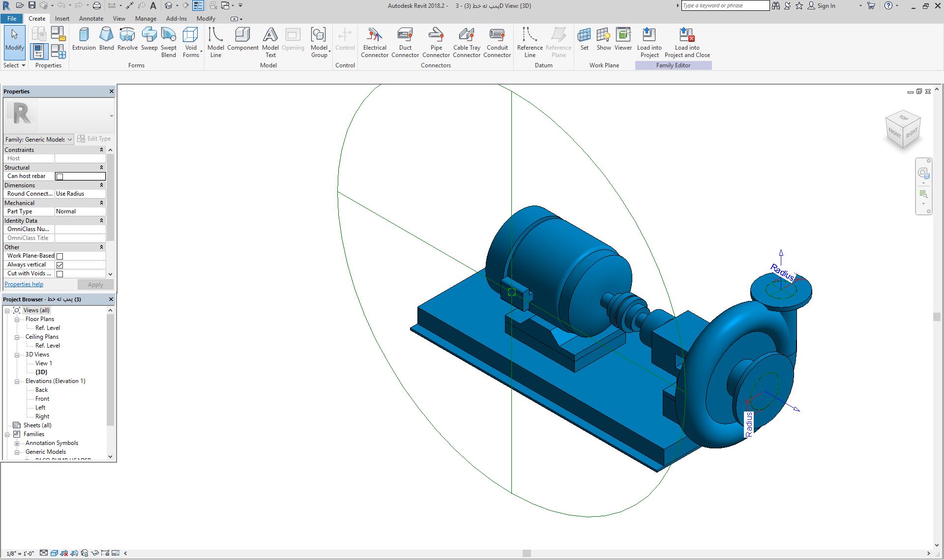Viewport: 944px width, 560px height.
Task: Insert Model Text
Action: point(270,42)
